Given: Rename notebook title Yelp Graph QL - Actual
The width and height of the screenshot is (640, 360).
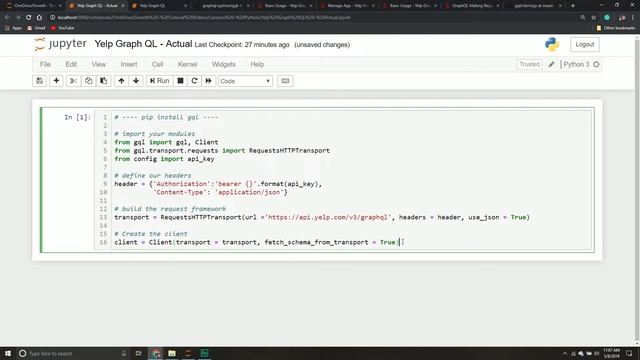Looking at the screenshot, I should [143, 44].
